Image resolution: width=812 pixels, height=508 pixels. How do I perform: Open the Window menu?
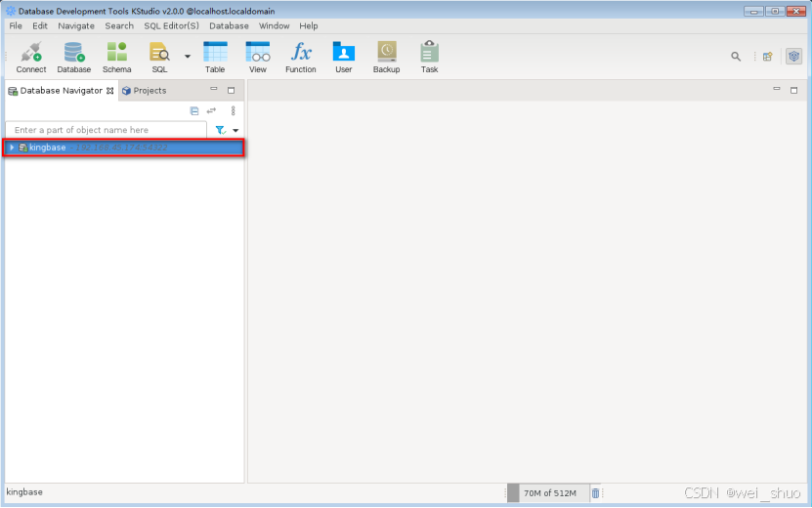[274, 26]
